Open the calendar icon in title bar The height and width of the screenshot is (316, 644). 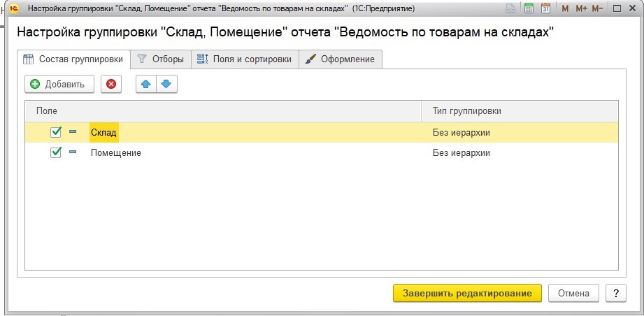[x=545, y=8]
